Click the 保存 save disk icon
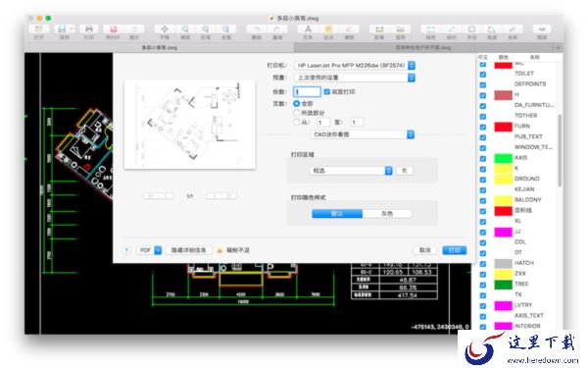The width and height of the screenshot is (588, 368). (x=62, y=28)
